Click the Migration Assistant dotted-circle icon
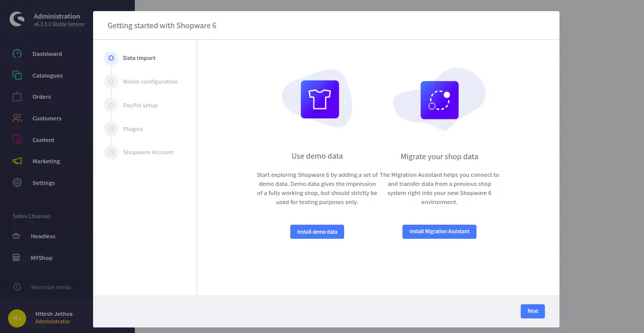Viewport: 644px width, 333px height. point(440,100)
